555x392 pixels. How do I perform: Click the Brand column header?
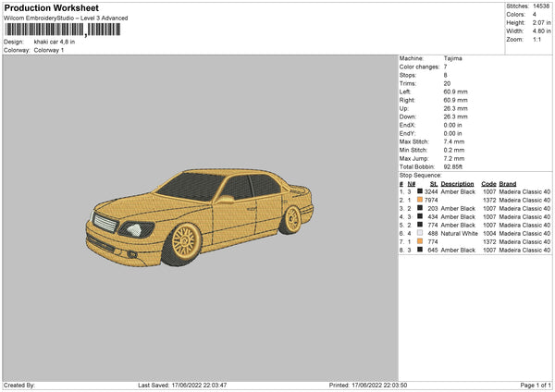coord(508,183)
